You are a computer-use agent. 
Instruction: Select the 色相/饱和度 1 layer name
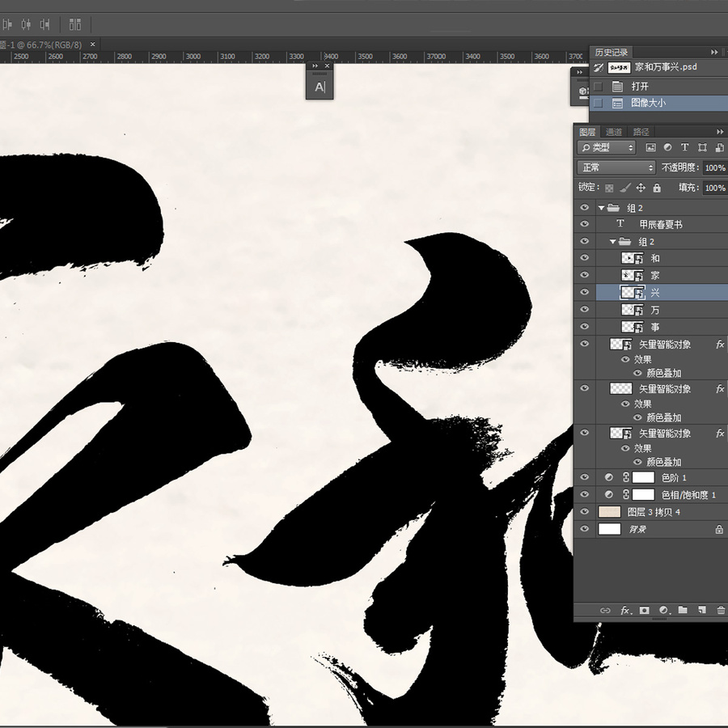click(688, 495)
